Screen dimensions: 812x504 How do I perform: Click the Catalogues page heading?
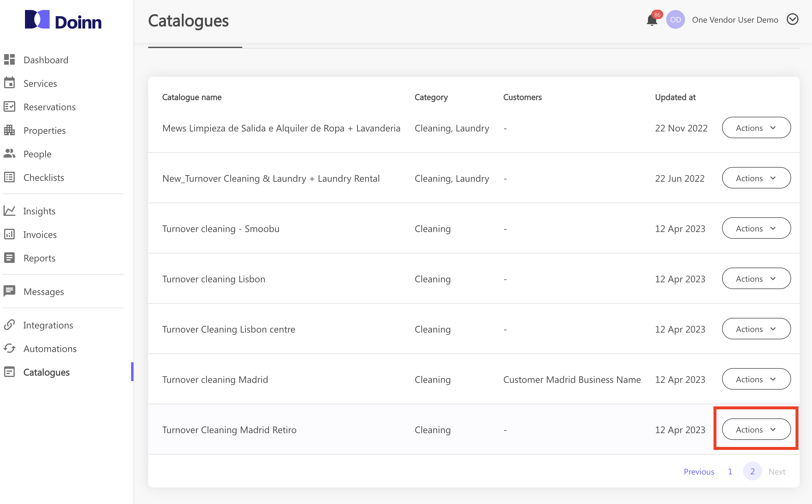(188, 21)
